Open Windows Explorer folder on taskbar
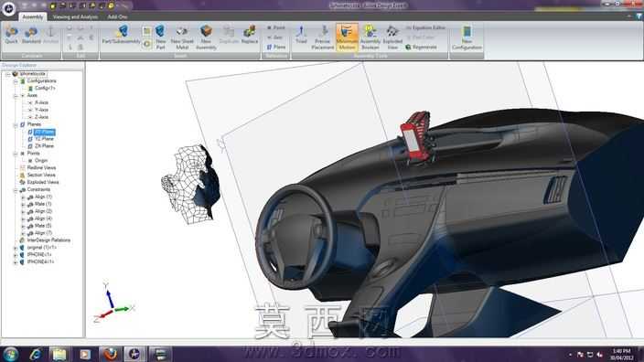 pyautogui.click(x=59, y=354)
